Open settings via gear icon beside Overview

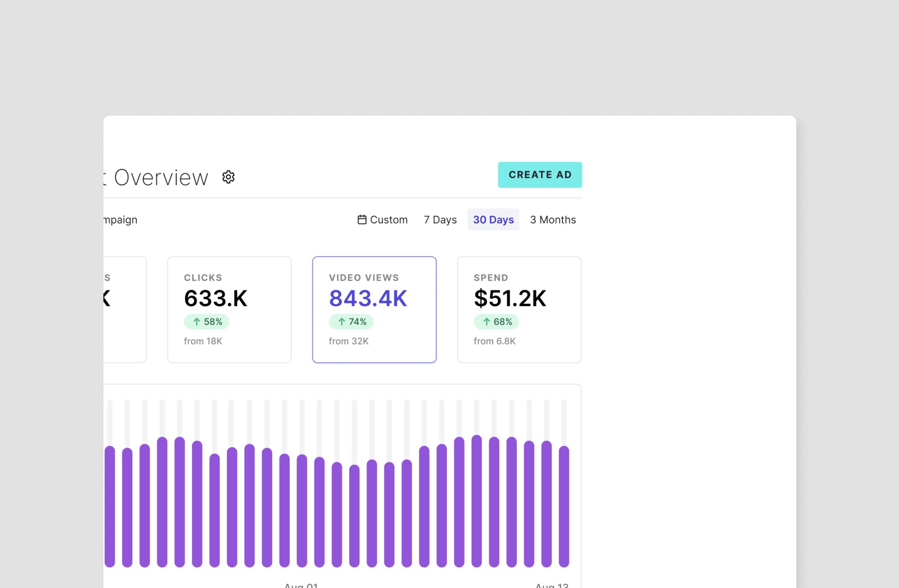coord(228,177)
